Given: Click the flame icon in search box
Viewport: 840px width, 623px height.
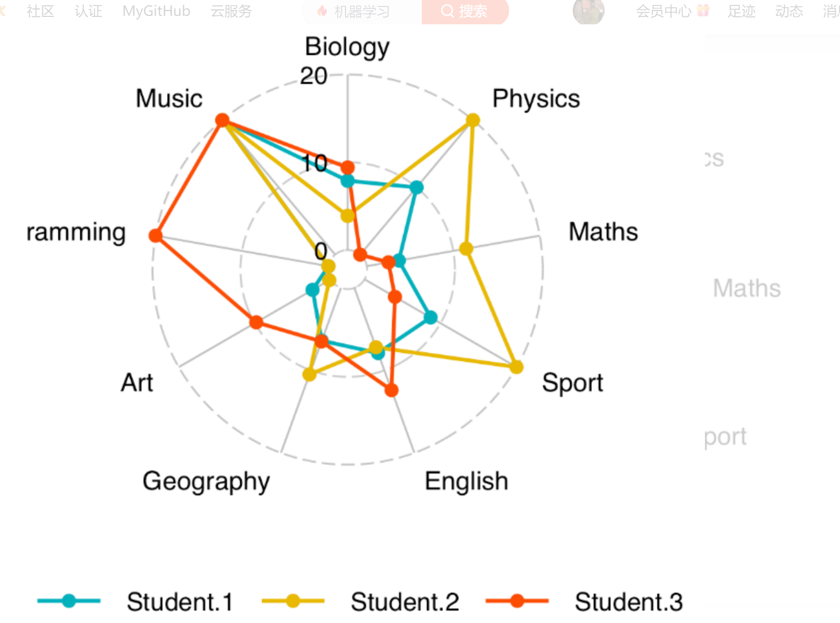Looking at the screenshot, I should tap(322, 11).
